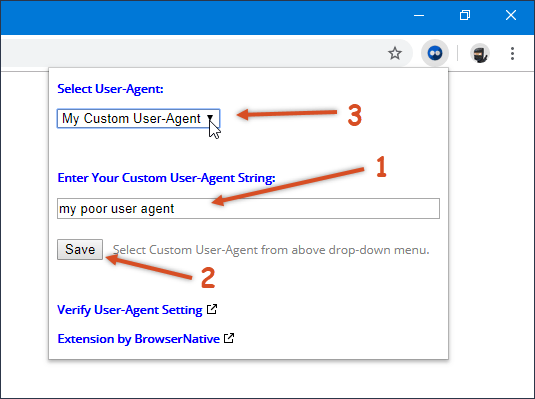This screenshot has width=535, height=399.
Task: Open the Extension by BrowserNative link
Action: click(139, 339)
